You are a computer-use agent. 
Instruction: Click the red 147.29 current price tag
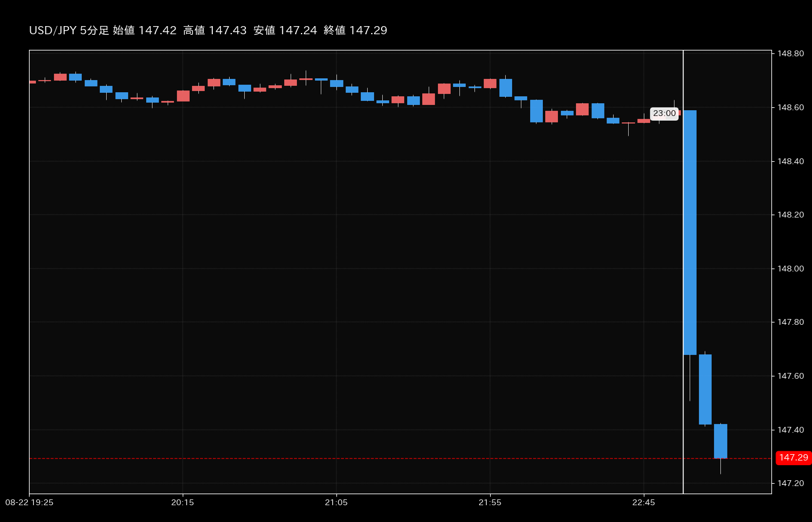[x=793, y=458]
